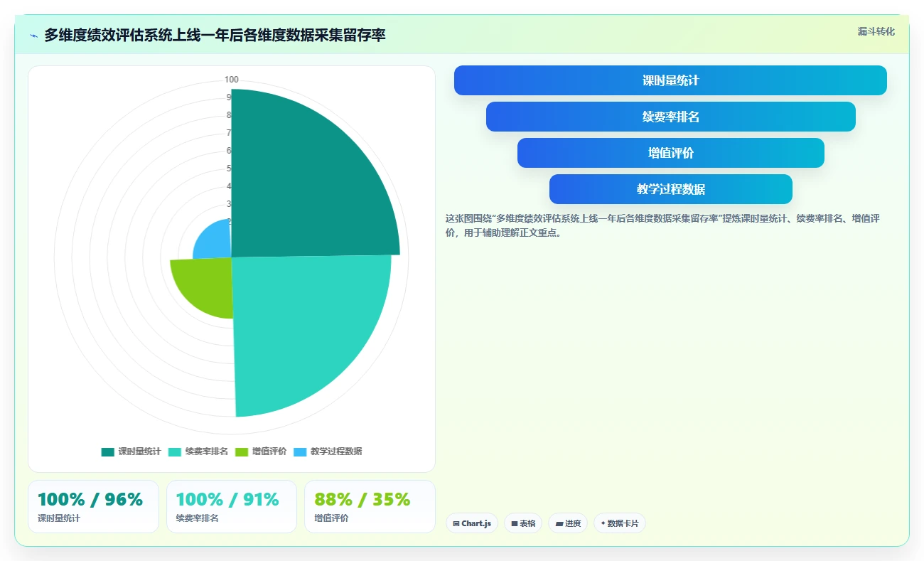The height and width of the screenshot is (561, 924).
Task: Select the 数据卡片 tag
Action: [x=620, y=523]
